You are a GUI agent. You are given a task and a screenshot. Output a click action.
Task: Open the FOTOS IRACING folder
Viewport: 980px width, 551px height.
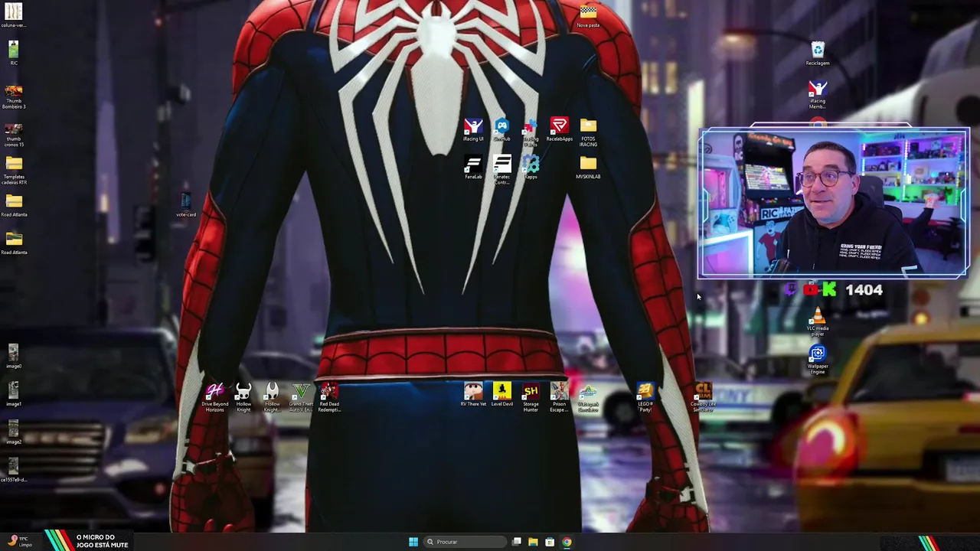(x=588, y=132)
